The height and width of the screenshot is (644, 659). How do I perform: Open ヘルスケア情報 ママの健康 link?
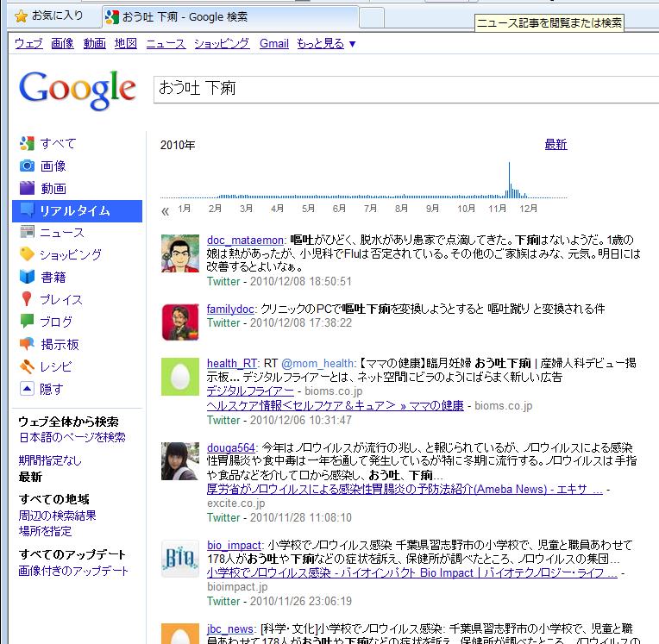coord(335,405)
